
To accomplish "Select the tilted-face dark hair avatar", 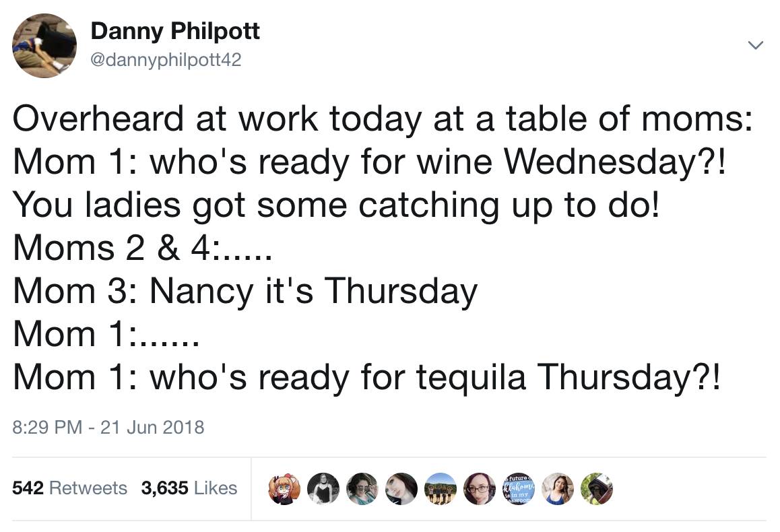I will pos(401,489).
